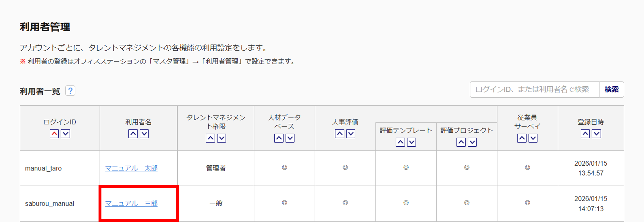This screenshot has width=644, height=222.
Task: Sort personnel database column descending
Action: coord(290,138)
